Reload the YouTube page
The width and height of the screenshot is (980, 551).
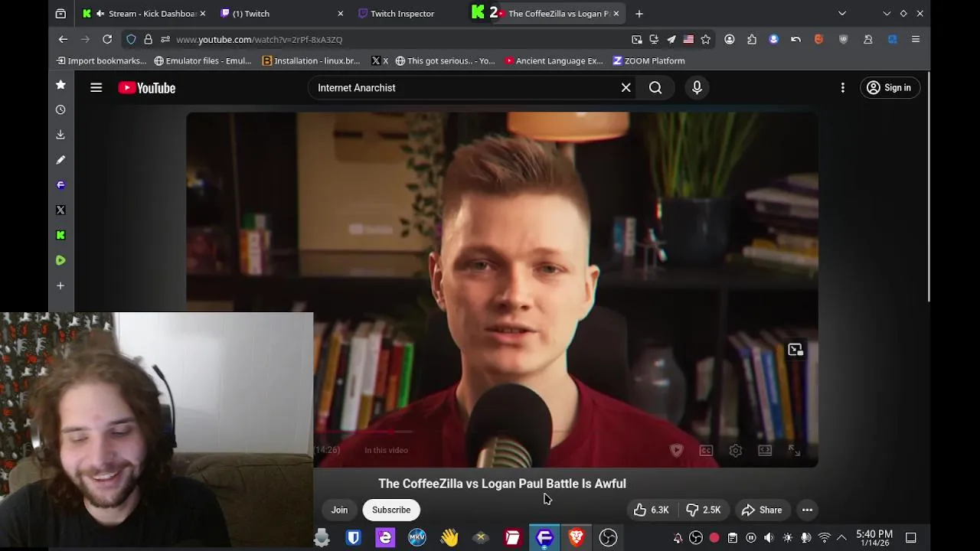pyautogui.click(x=107, y=39)
